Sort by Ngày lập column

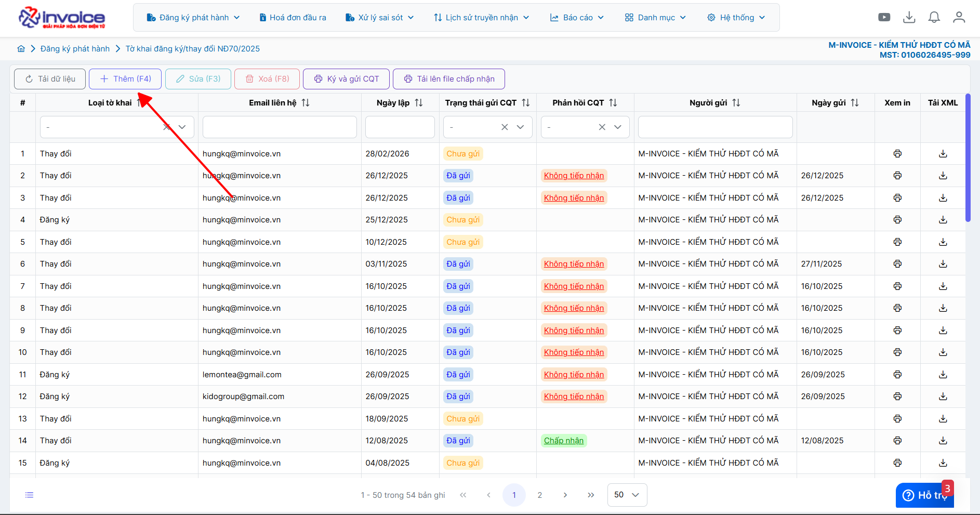419,103
